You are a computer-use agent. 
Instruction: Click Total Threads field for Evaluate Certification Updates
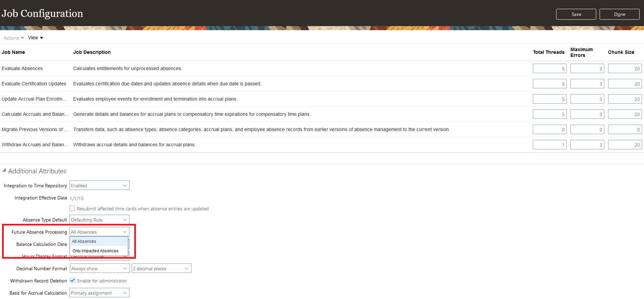[549, 84]
